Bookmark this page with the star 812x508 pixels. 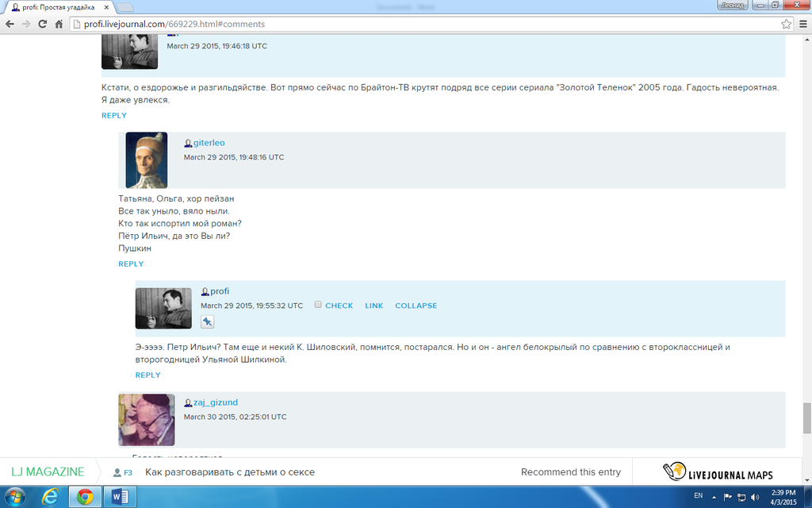pyautogui.click(x=786, y=24)
